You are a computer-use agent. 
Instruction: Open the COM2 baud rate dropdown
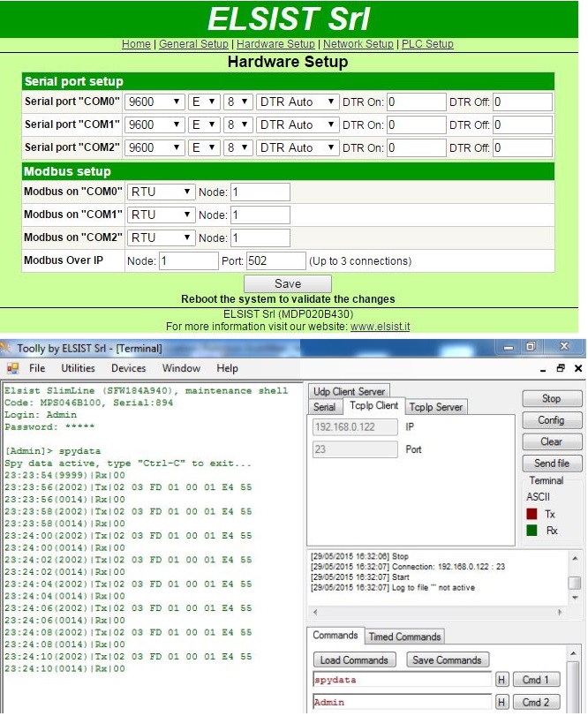[155, 147]
